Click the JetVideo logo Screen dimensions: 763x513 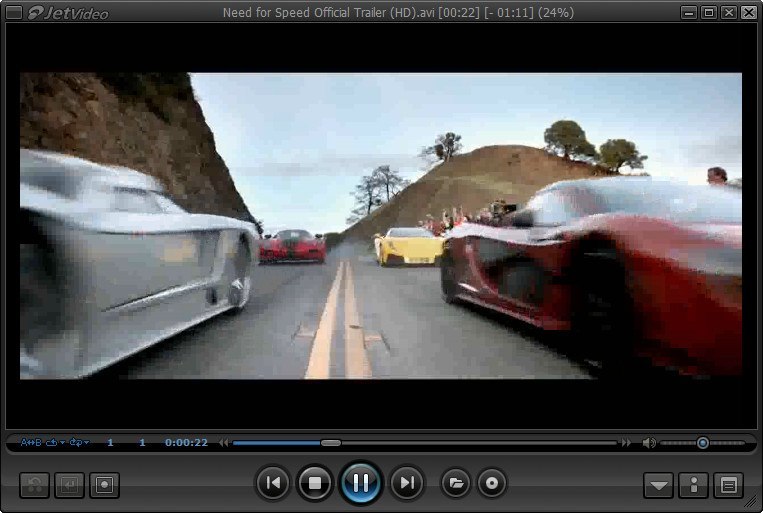[68, 13]
